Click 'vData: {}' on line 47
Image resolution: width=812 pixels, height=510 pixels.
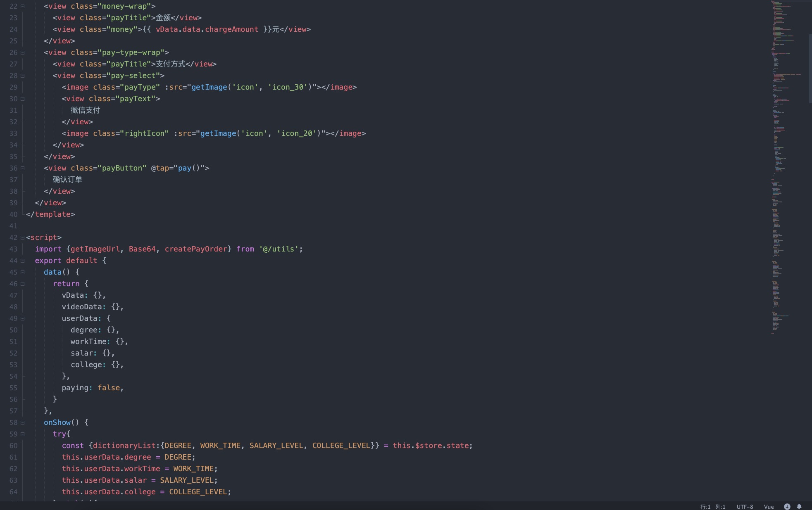click(82, 295)
